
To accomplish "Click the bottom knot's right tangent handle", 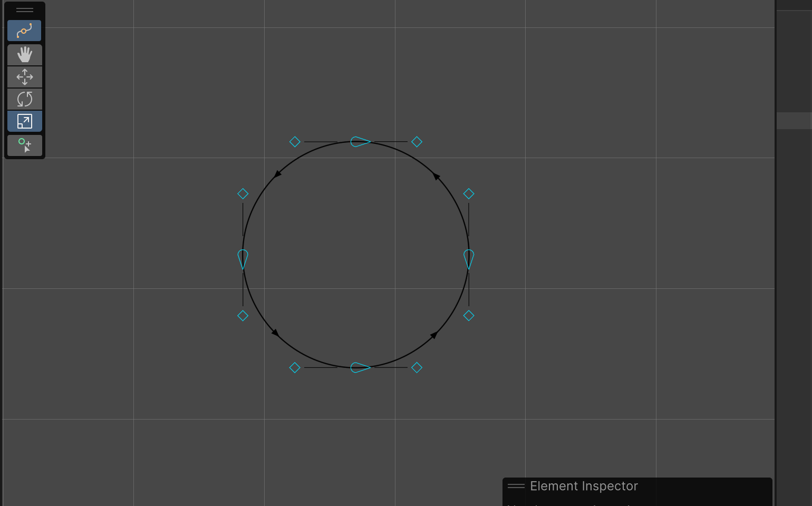I will (417, 367).
